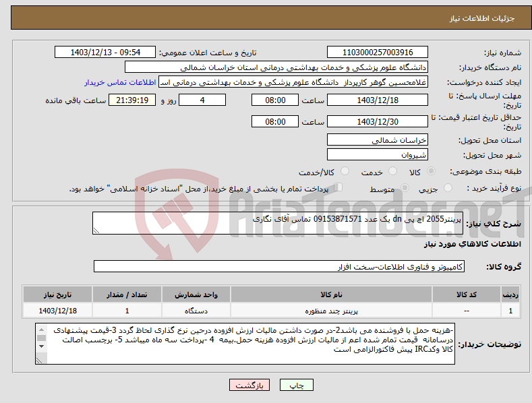Click the scroll down arrow in buyer notes

41,346
